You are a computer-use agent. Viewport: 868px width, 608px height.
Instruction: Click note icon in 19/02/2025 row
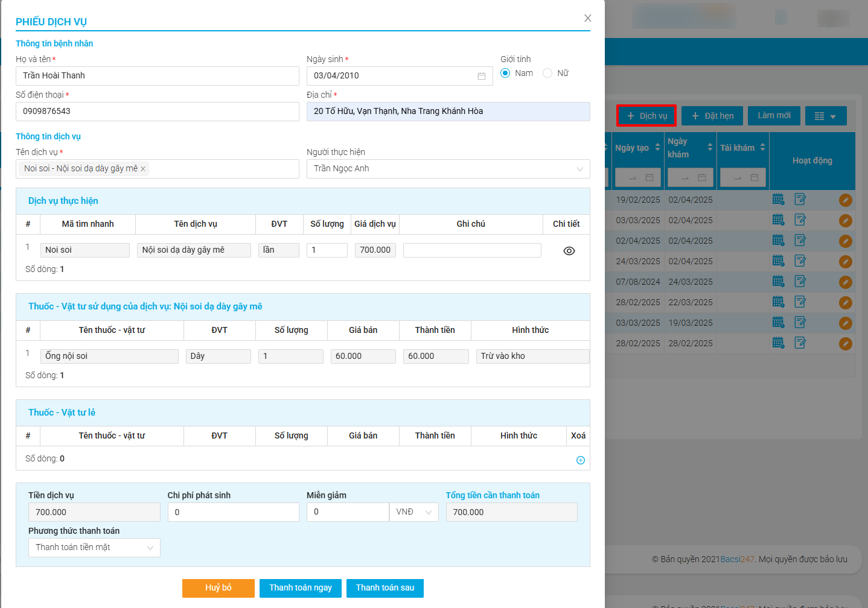[800, 200]
